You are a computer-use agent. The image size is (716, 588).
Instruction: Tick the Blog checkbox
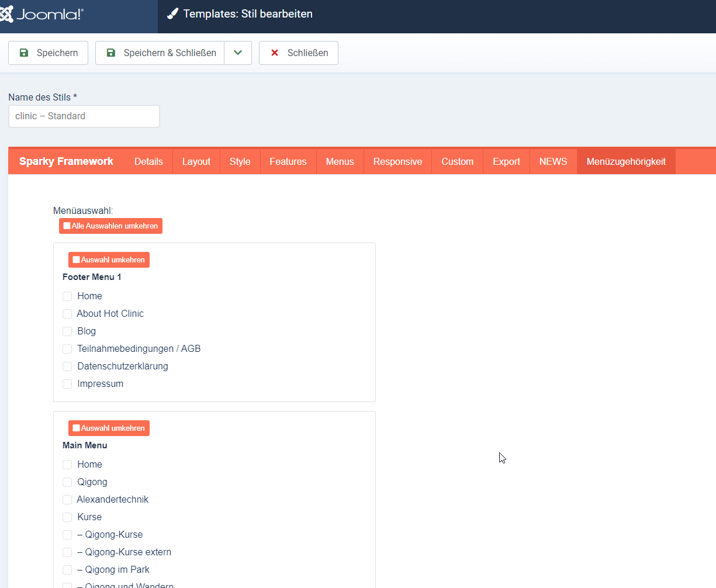point(67,331)
